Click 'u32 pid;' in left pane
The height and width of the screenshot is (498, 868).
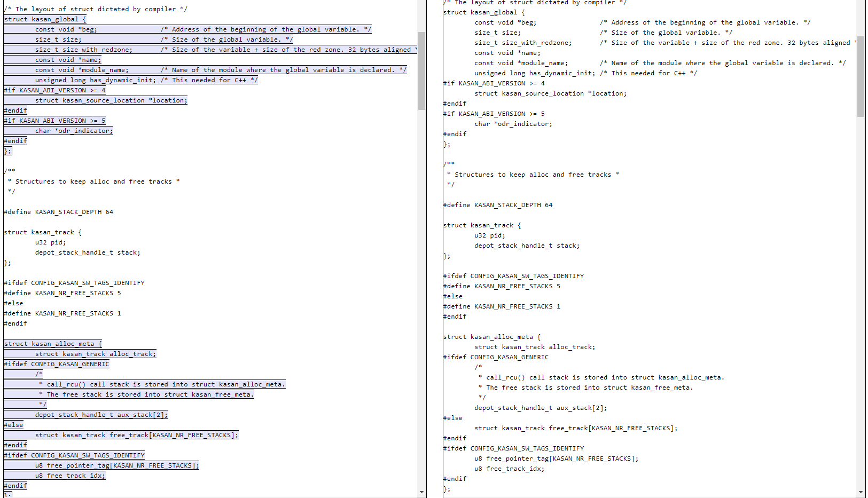coord(51,242)
